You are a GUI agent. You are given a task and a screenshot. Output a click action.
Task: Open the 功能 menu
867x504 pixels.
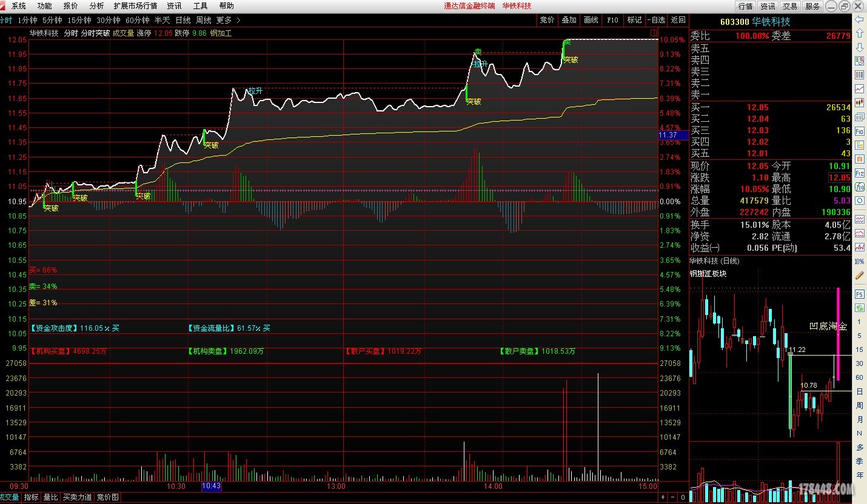pos(44,6)
